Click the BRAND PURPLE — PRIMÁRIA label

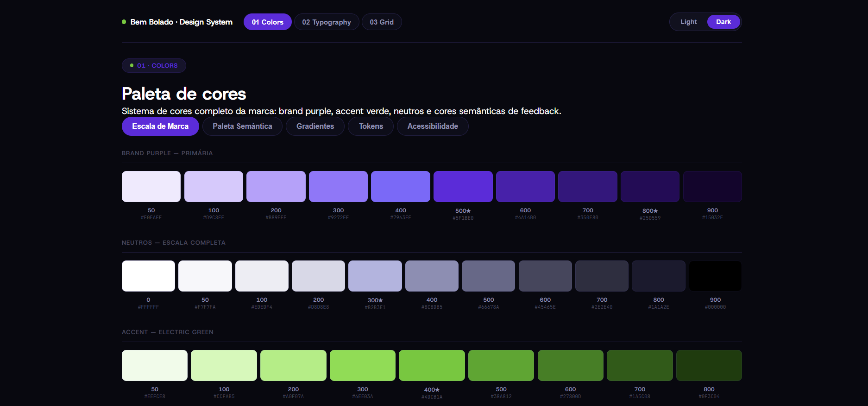pyautogui.click(x=167, y=153)
